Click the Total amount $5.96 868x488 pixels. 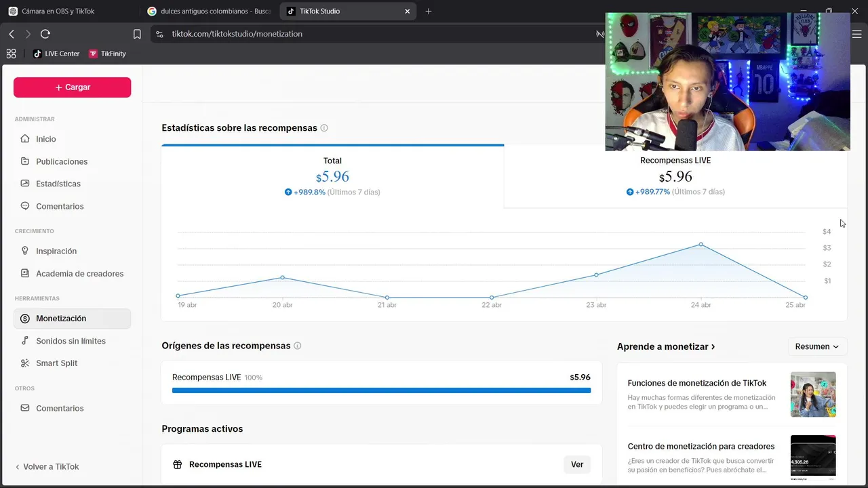click(x=332, y=177)
